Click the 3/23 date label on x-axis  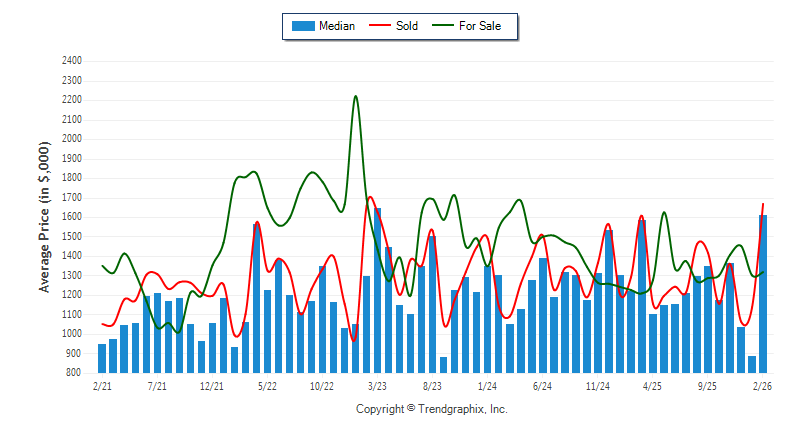click(377, 385)
